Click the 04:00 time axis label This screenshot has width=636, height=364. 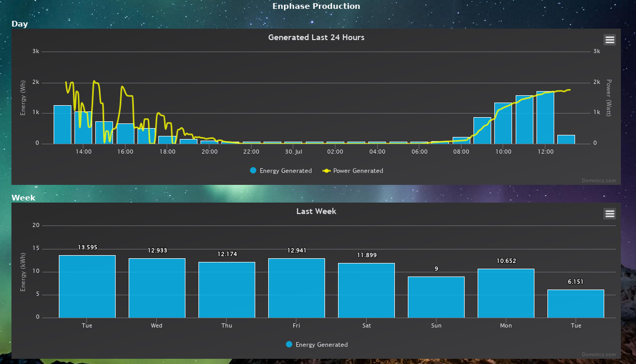[x=377, y=152]
